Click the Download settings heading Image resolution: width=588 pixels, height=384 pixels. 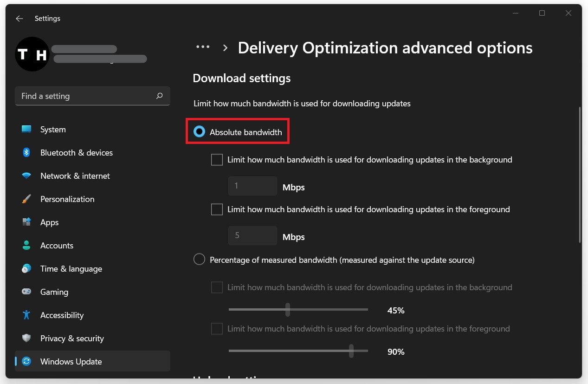(x=242, y=78)
